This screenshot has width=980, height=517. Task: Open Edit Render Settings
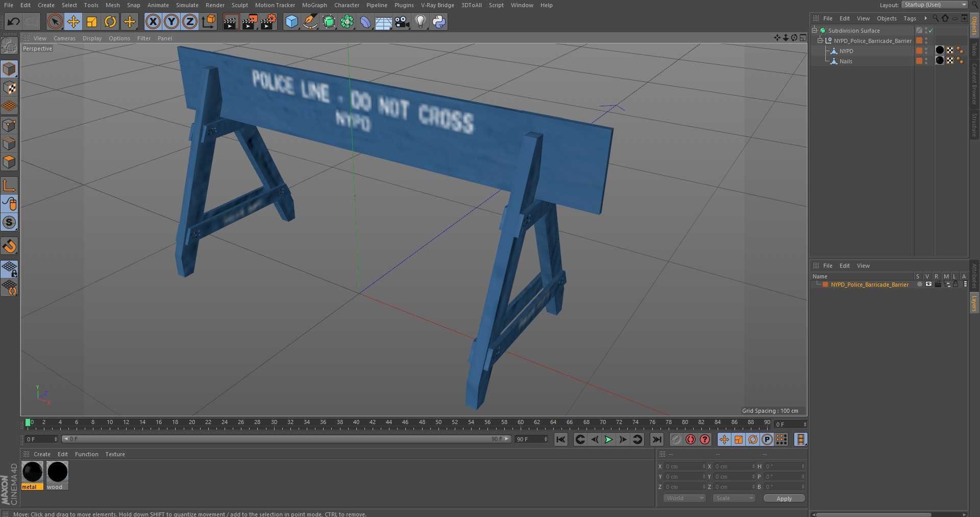click(x=268, y=21)
